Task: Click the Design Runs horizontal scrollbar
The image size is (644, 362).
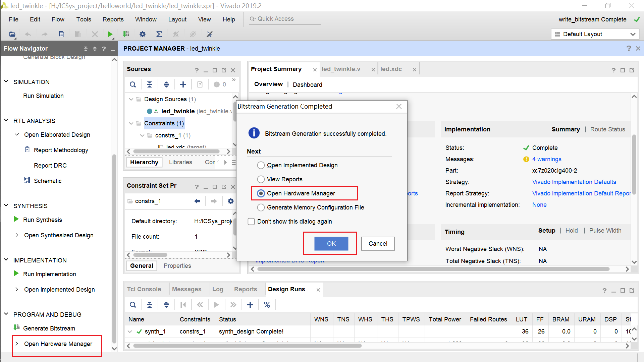Action: click(248, 346)
